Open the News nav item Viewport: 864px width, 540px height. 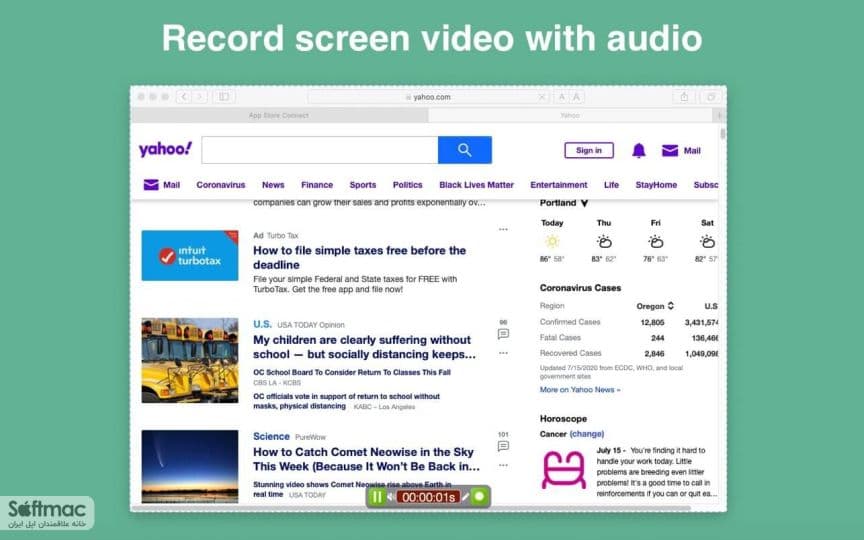click(x=273, y=185)
